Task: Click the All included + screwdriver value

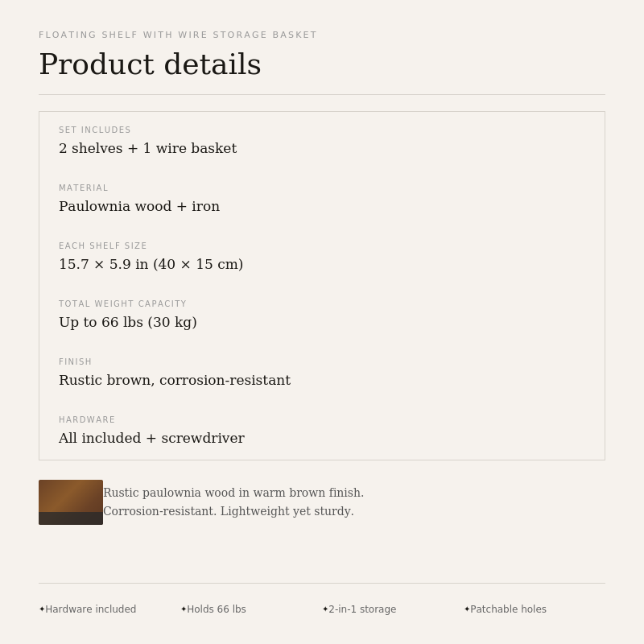Action: (x=151, y=438)
